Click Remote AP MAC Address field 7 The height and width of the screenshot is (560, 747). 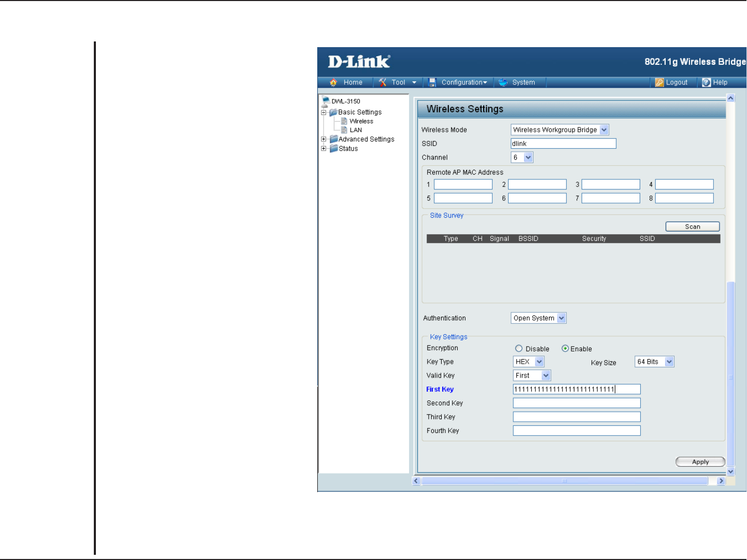[x=611, y=198]
